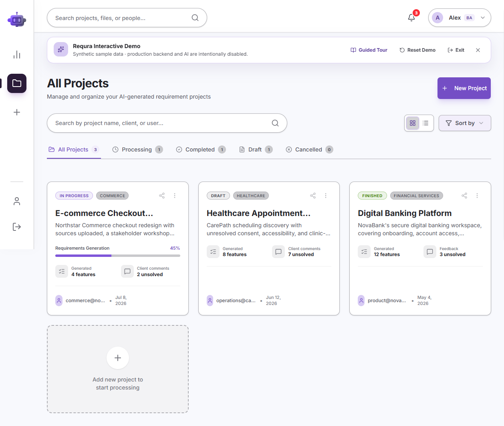Open Digital Banking Platform card options menu

(477, 196)
